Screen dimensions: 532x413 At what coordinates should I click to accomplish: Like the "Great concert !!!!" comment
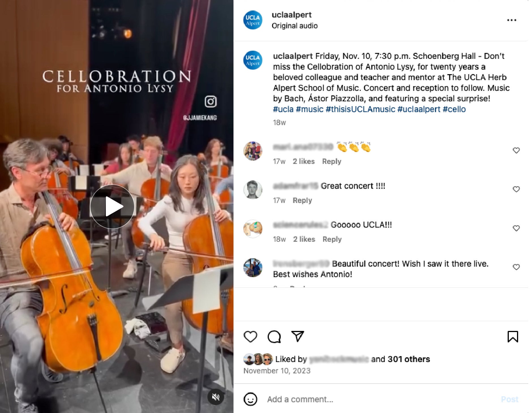click(x=516, y=189)
